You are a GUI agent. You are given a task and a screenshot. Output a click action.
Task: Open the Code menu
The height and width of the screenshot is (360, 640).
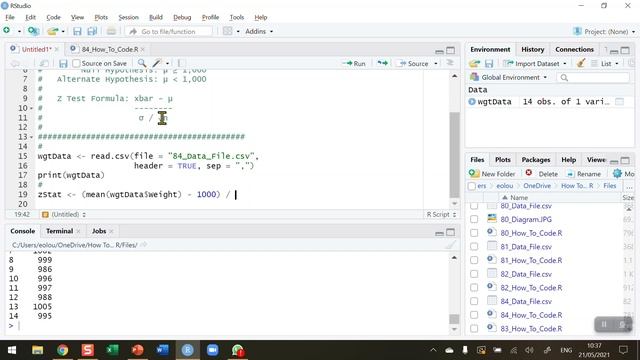pyautogui.click(x=53, y=17)
